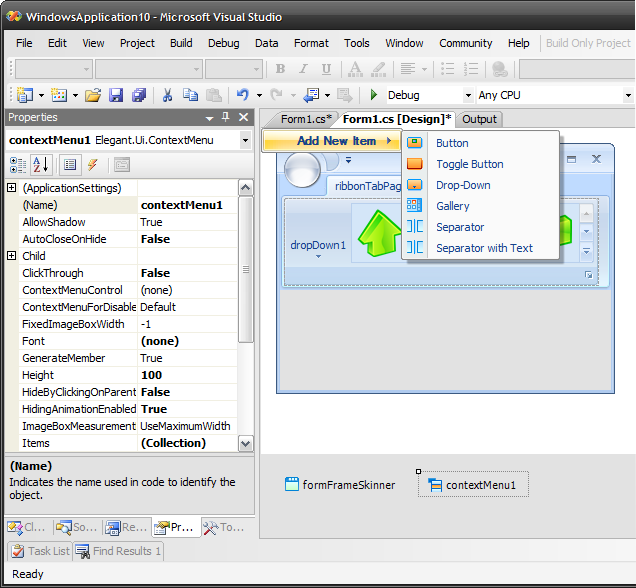Open the dropDown1 ribbon control
The image size is (636, 588).
tap(318, 247)
